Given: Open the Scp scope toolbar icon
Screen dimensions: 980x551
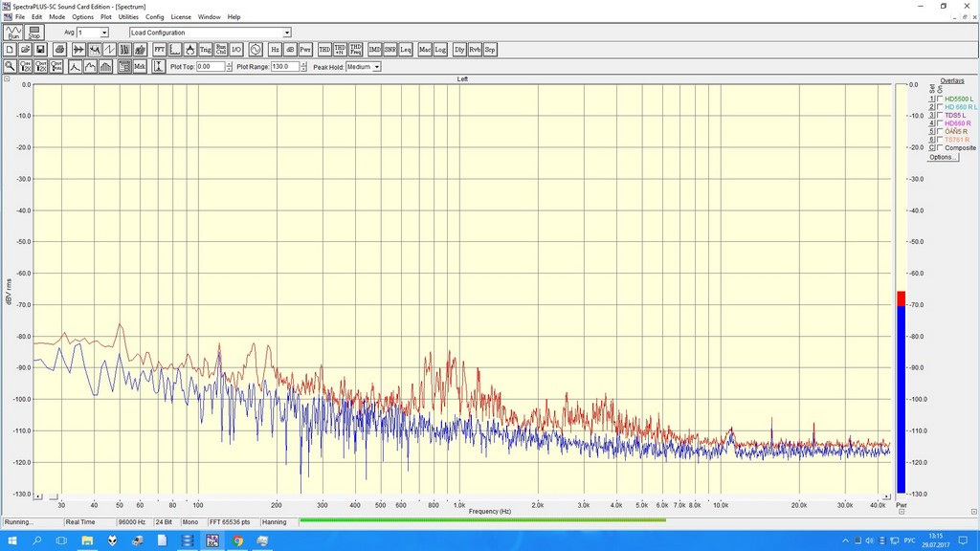Looking at the screenshot, I should click(x=490, y=50).
